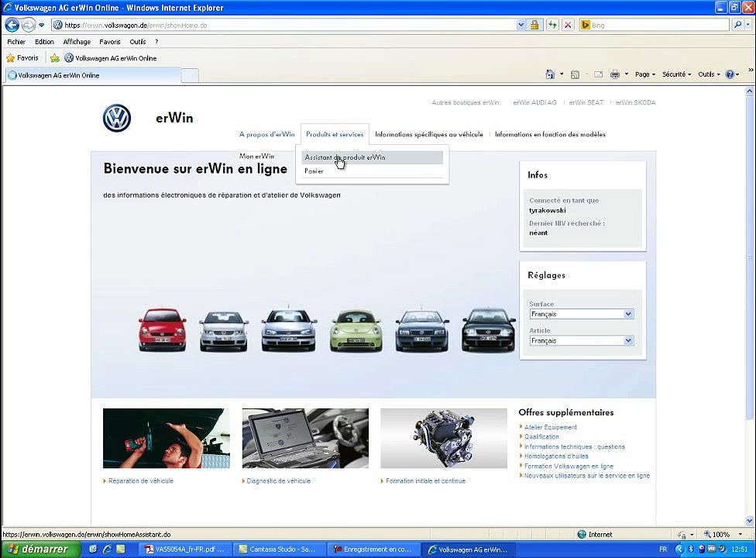Click the diagnostic laptop thumbnail image
756x558 pixels.
click(305, 439)
